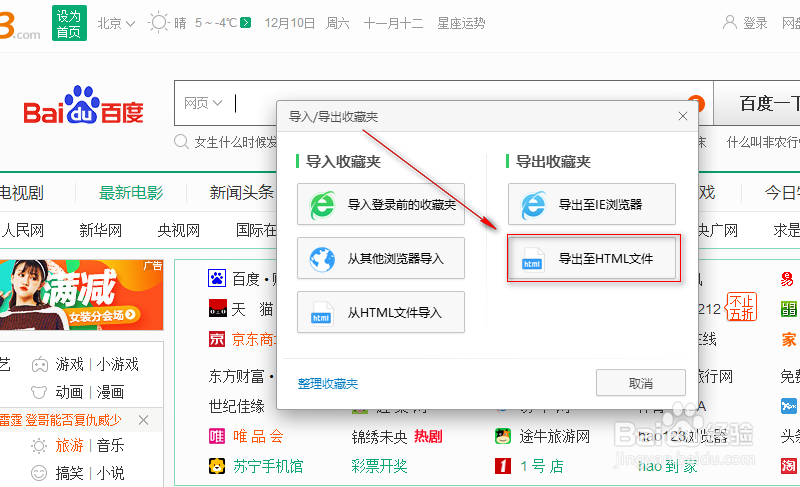Open the 世纪佳缘 link
The width and height of the screenshot is (800, 487).
coord(236,406)
